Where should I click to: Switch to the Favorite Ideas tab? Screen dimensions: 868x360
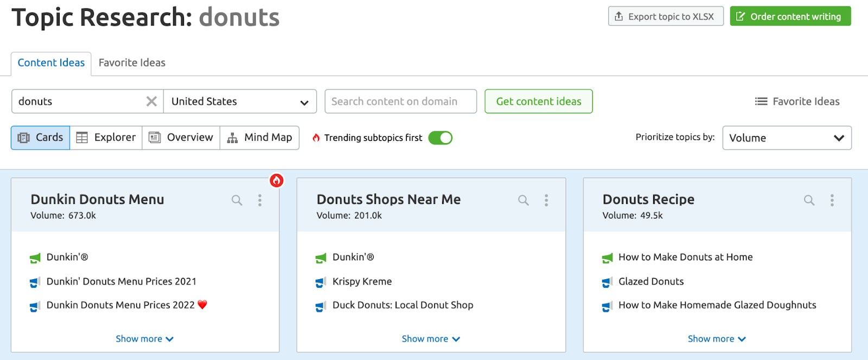coord(132,63)
